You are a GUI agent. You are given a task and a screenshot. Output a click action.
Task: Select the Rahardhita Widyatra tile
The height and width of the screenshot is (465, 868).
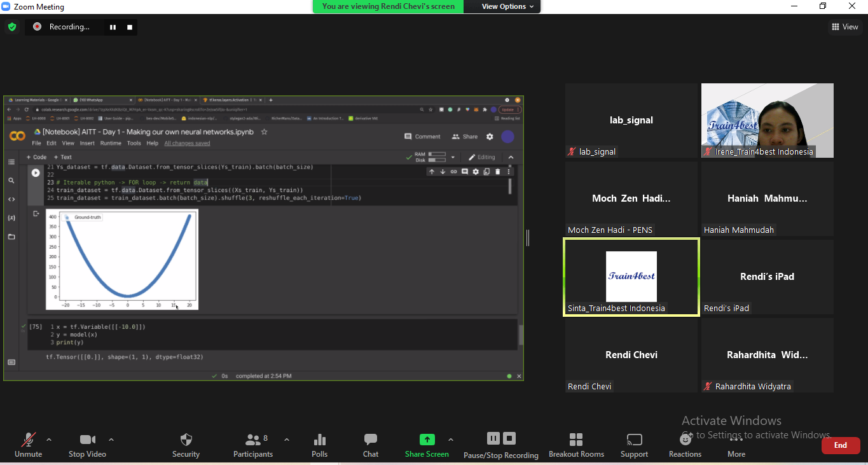[x=768, y=355]
